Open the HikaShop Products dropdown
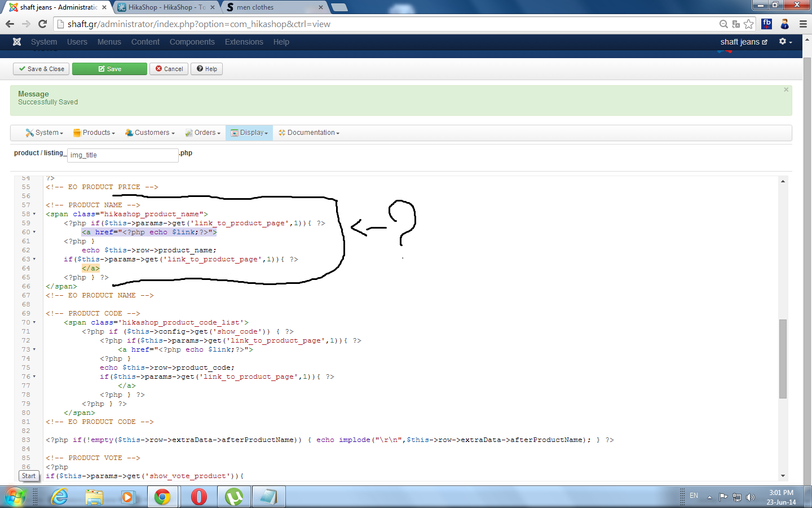 coord(94,133)
